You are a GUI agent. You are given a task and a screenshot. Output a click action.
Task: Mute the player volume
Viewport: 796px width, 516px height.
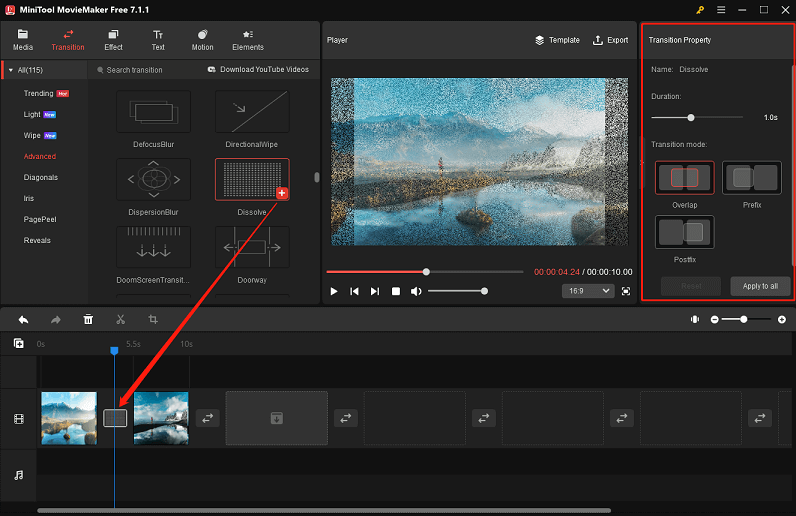416,291
